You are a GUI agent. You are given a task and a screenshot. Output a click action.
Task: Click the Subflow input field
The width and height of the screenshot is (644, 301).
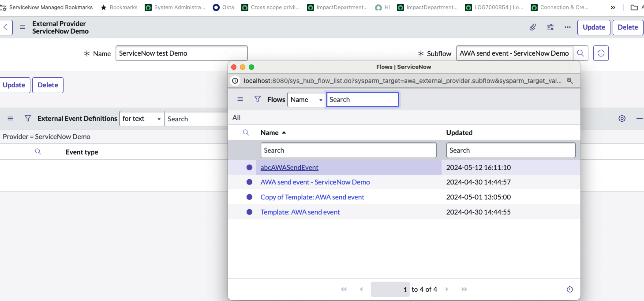coord(515,53)
